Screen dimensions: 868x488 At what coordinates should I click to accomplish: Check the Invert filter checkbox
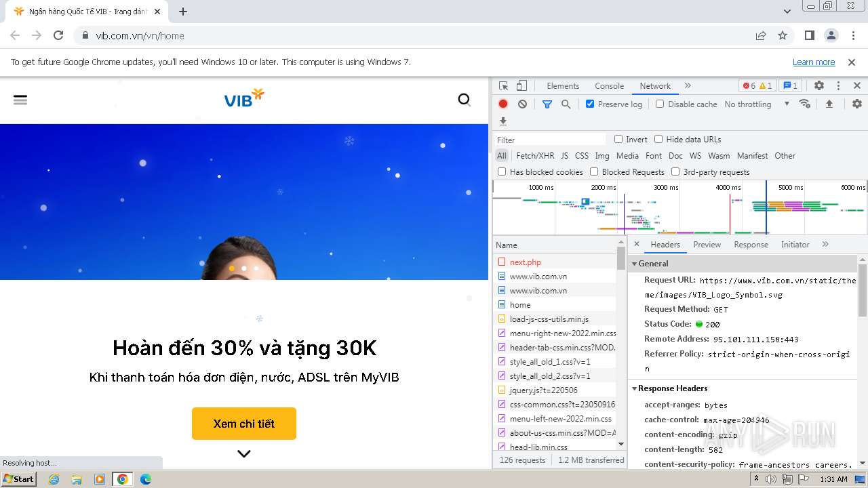[x=618, y=139]
